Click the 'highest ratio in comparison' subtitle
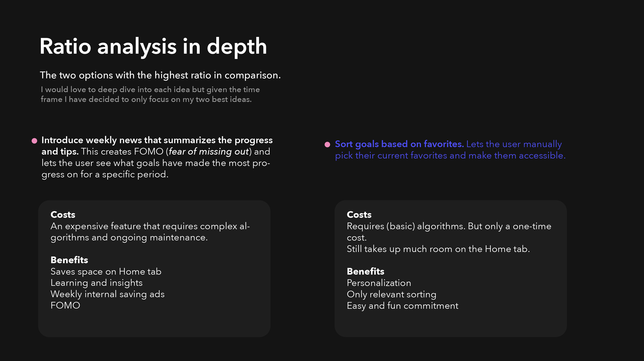Image resolution: width=644 pixels, height=361 pixels. [160, 75]
